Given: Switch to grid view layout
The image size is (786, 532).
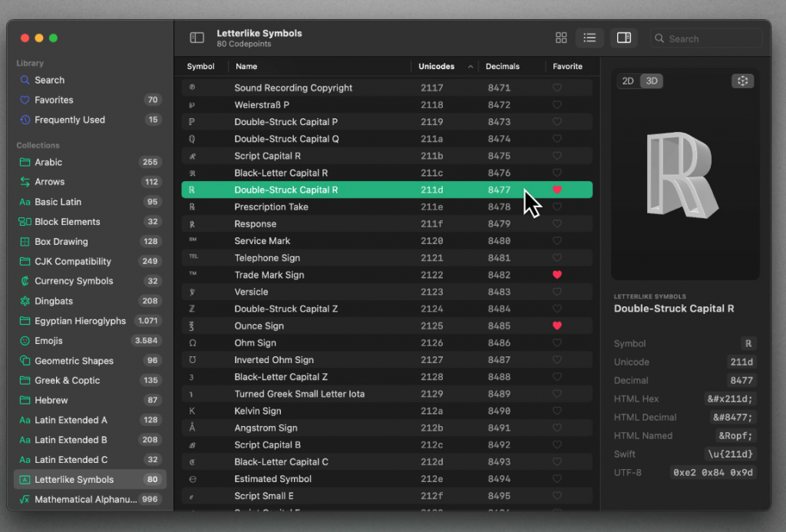Looking at the screenshot, I should click(x=561, y=38).
